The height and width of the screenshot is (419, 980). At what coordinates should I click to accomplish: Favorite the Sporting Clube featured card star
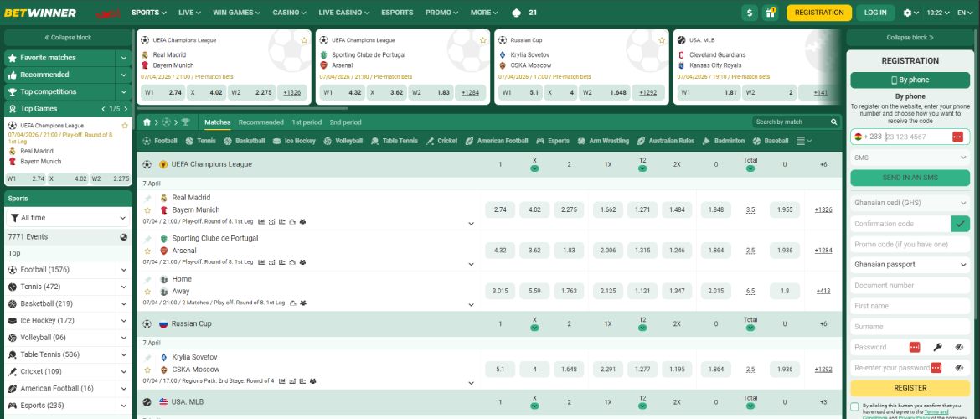point(483,40)
